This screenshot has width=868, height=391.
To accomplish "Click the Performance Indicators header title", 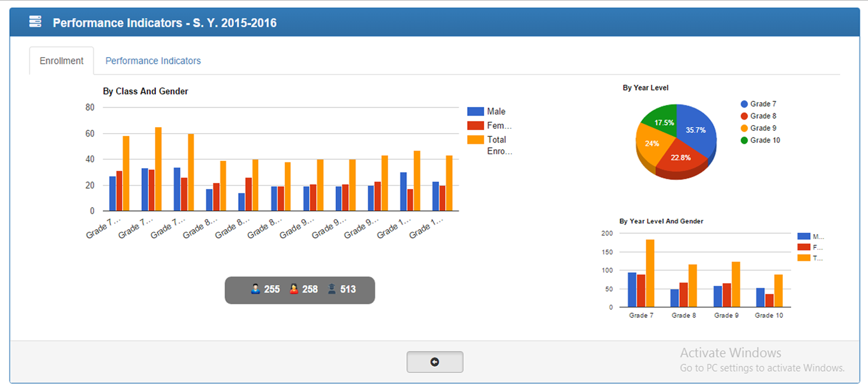I will 165,23.
